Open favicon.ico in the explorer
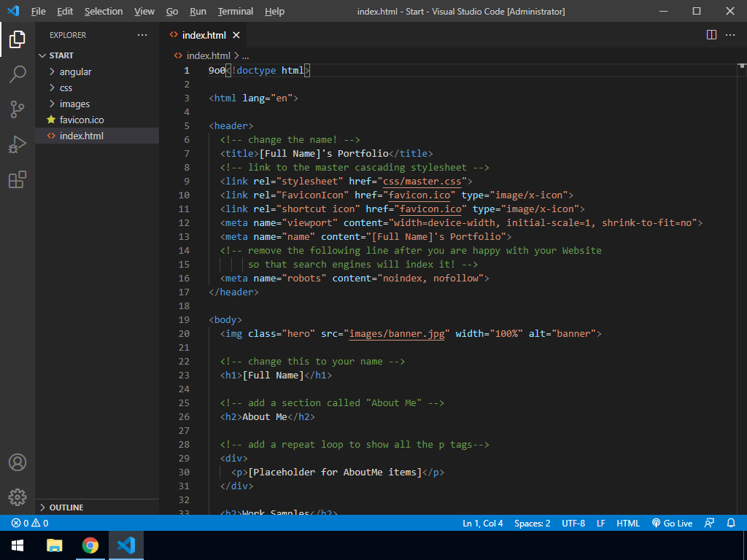Screen dimensions: 747x560 [82, 120]
